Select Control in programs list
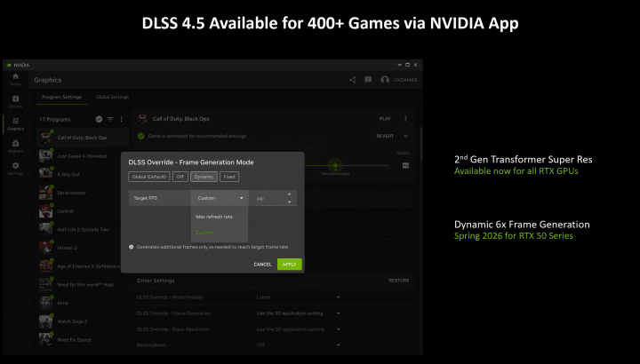Viewport: 640px width, 364px height. pyautogui.click(x=83, y=211)
